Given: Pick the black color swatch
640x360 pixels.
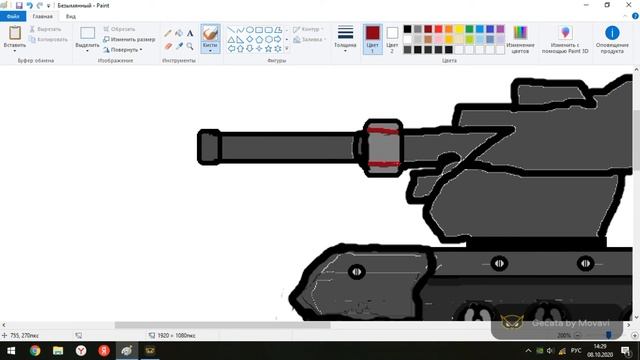Looking at the screenshot, I should tap(407, 29).
